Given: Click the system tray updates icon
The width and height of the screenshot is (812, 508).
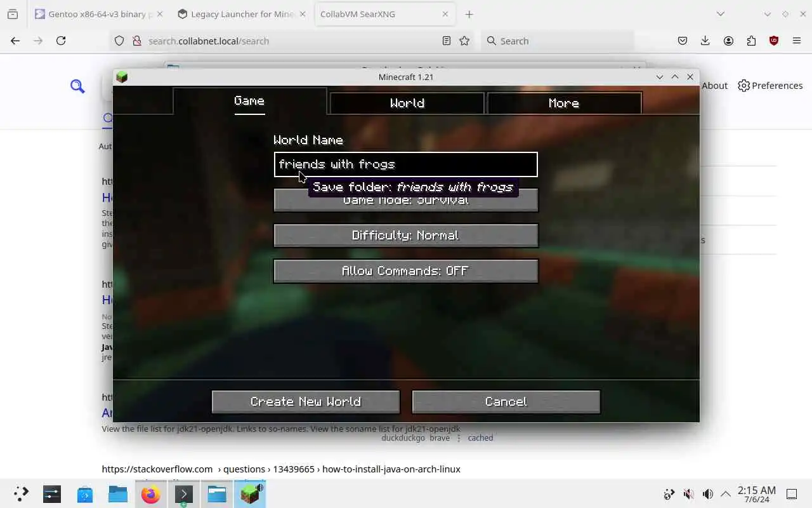Looking at the screenshot, I should pos(669,494).
